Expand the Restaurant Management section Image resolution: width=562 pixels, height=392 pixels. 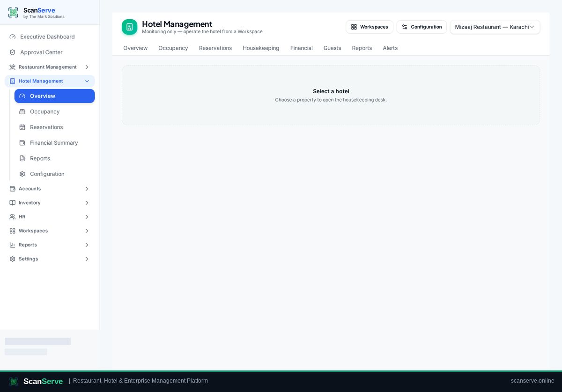(50, 67)
